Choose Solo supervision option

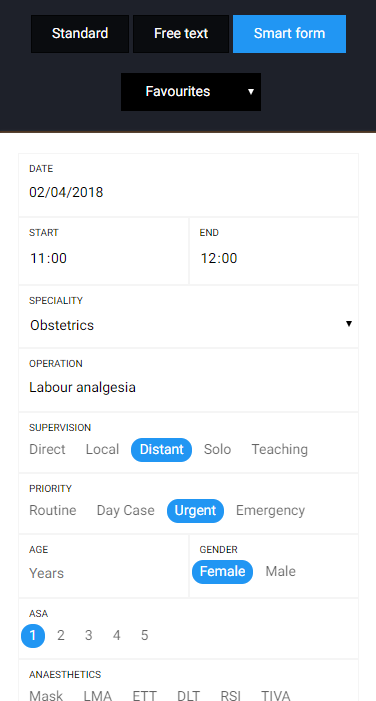pos(217,449)
